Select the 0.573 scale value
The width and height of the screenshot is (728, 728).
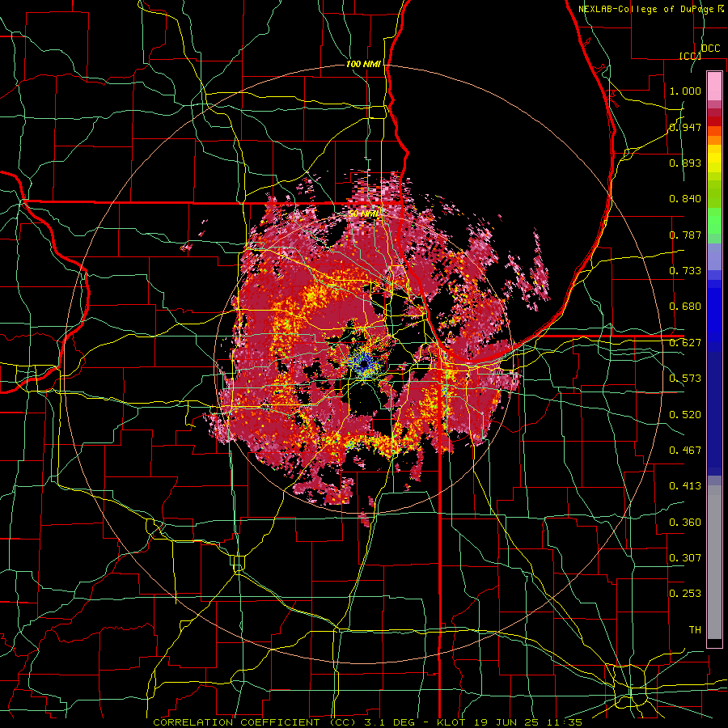point(685,379)
